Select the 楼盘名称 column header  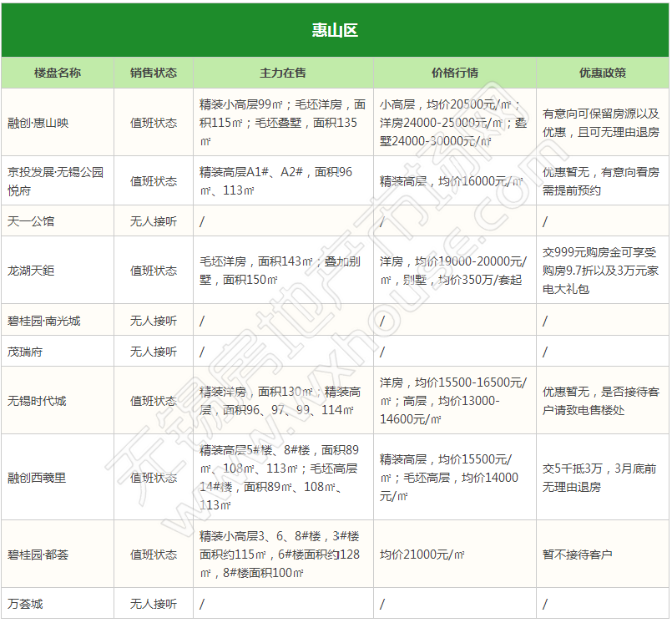[58, 73]
